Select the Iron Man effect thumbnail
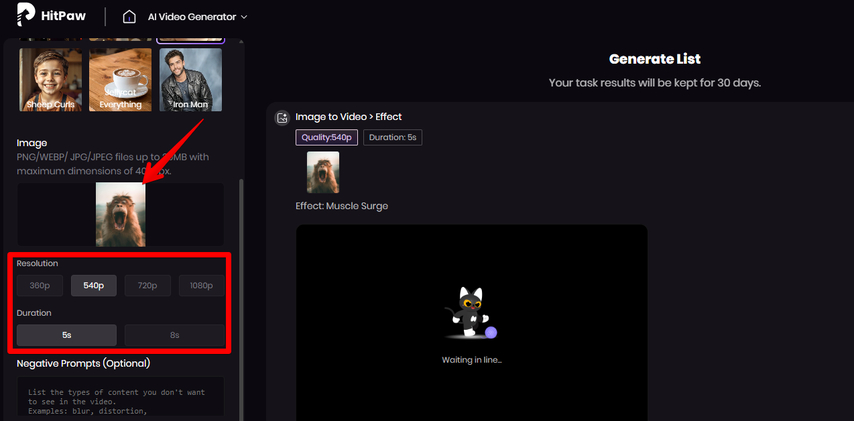This screenshot has height=421, width=854. tap(191, 80)
